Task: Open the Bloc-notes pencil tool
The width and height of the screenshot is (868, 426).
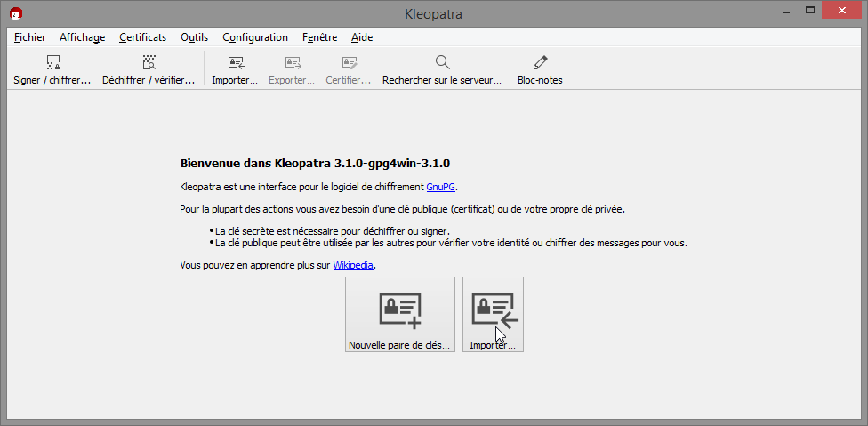Action: click(540, 69)
